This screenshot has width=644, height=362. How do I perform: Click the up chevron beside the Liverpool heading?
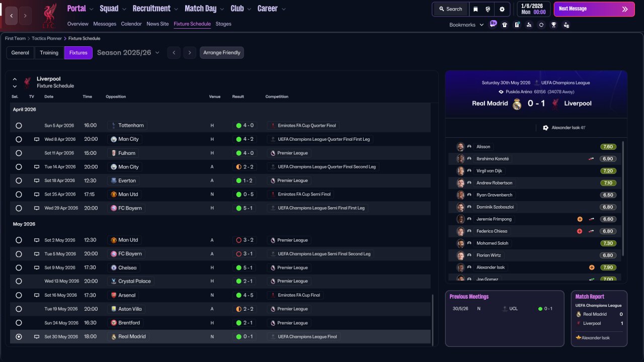(15, 79)
